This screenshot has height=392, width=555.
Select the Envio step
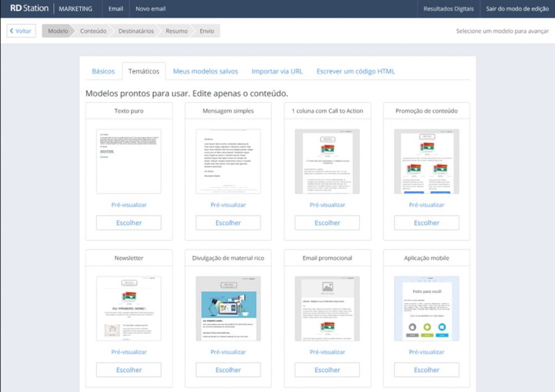tap(206, 31)
